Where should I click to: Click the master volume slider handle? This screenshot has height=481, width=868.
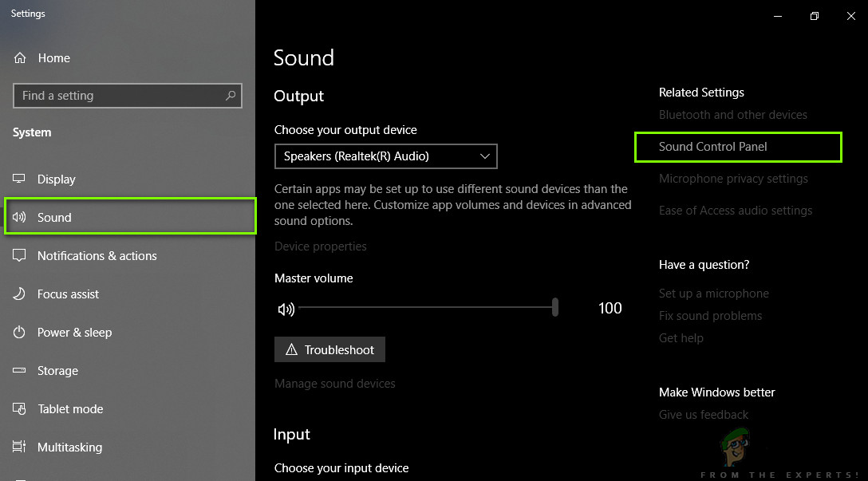click(x=554, y=308)
